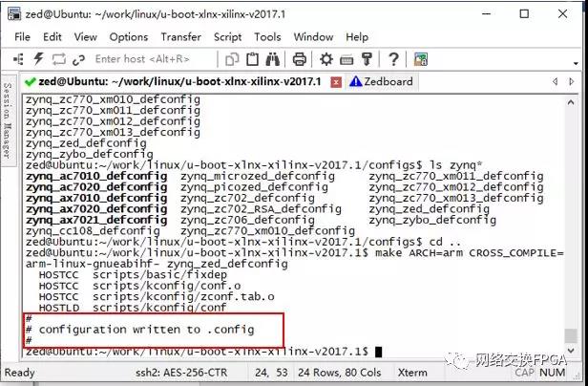Expand the toolbar options dropdown arrow
The width and height of the screenshot is (588, 386).
[576, 63]
